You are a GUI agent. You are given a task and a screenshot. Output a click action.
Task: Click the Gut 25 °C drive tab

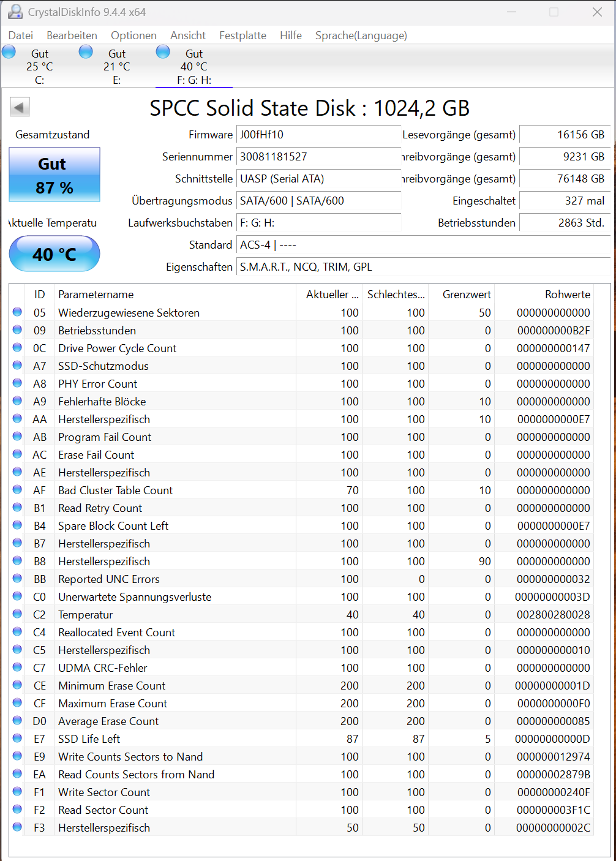click(x=39, y=66)
